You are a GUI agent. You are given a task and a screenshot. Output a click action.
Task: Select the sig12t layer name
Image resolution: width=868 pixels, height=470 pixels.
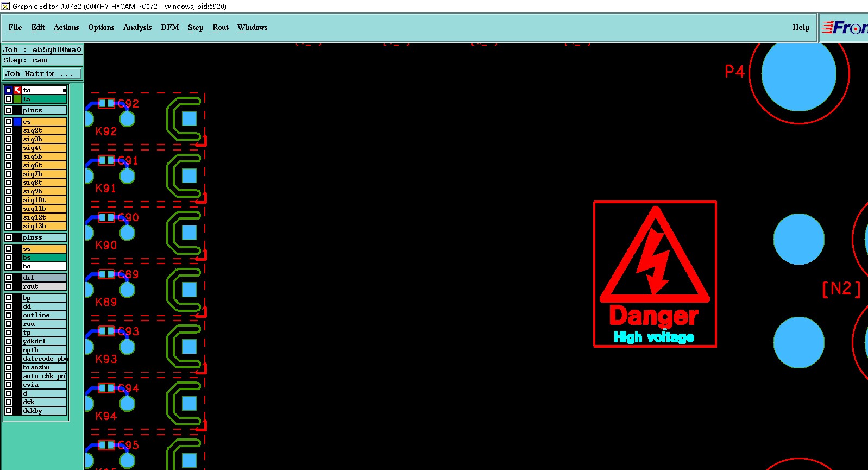[45, 217]
